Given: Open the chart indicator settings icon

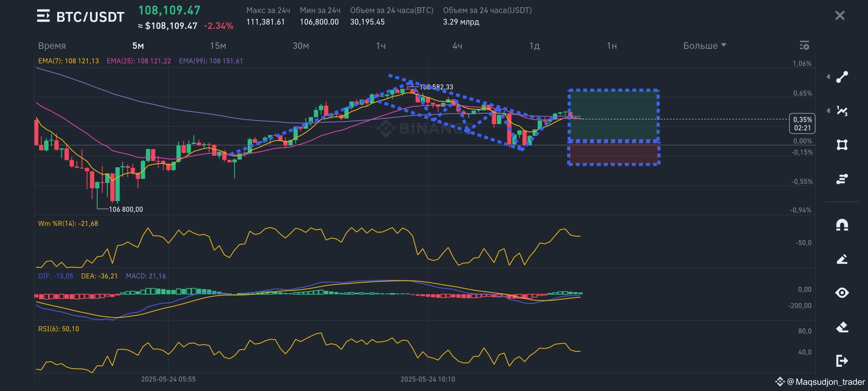Looking at the screenshot, I should 804,46.
